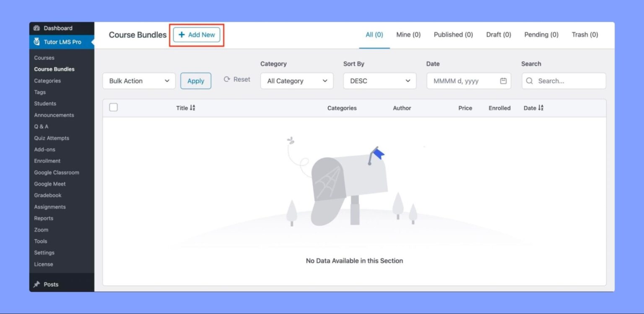This screenshot has height=314, width=644.
Task: Check the select-all checkbox in the table header
Action: pyautogui.click(x=113, y=107)
